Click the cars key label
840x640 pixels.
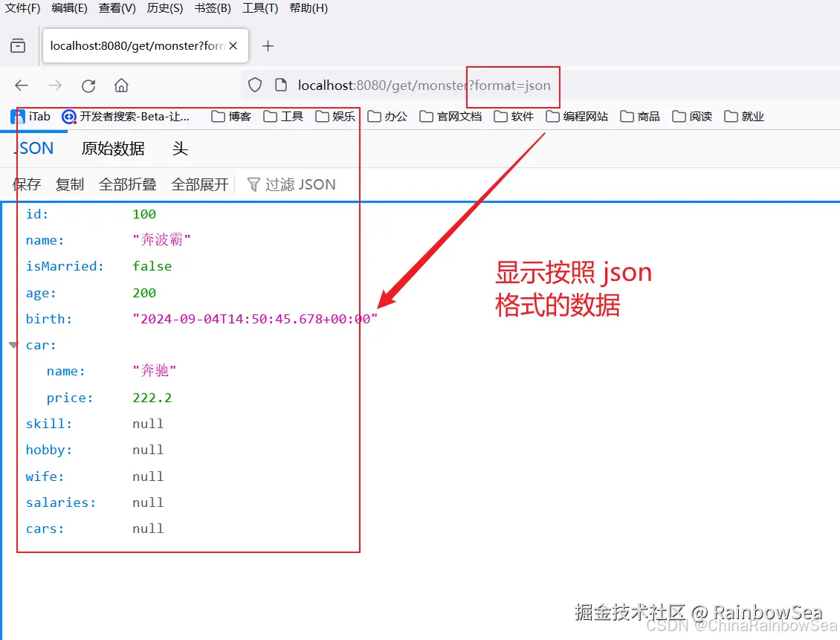(45, 529)
